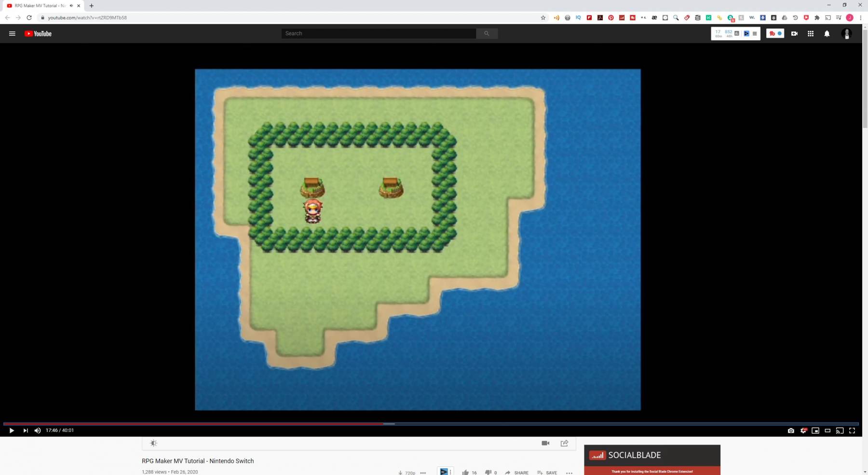Open the magnifier search extension icon

676,18
